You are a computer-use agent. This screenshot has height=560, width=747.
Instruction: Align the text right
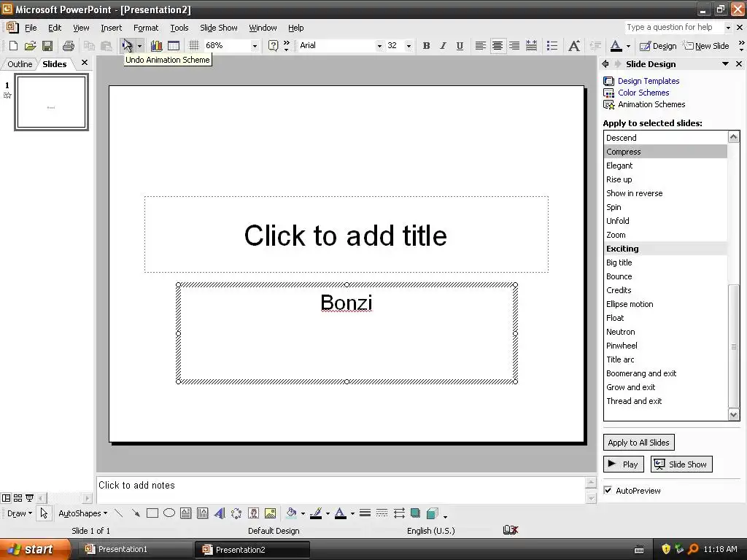tap(514, 46)
